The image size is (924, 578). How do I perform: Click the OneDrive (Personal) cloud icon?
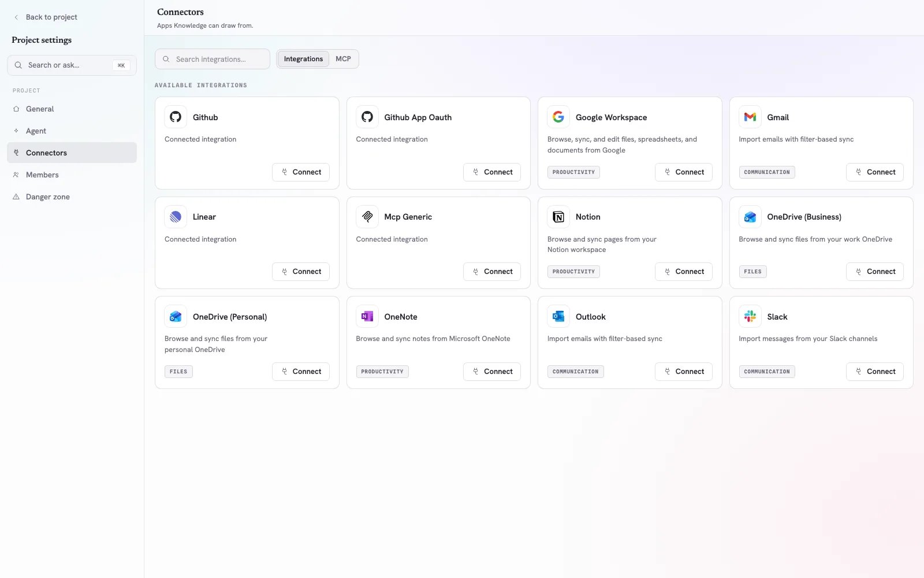pyautogui.click(x=176, y=317)
